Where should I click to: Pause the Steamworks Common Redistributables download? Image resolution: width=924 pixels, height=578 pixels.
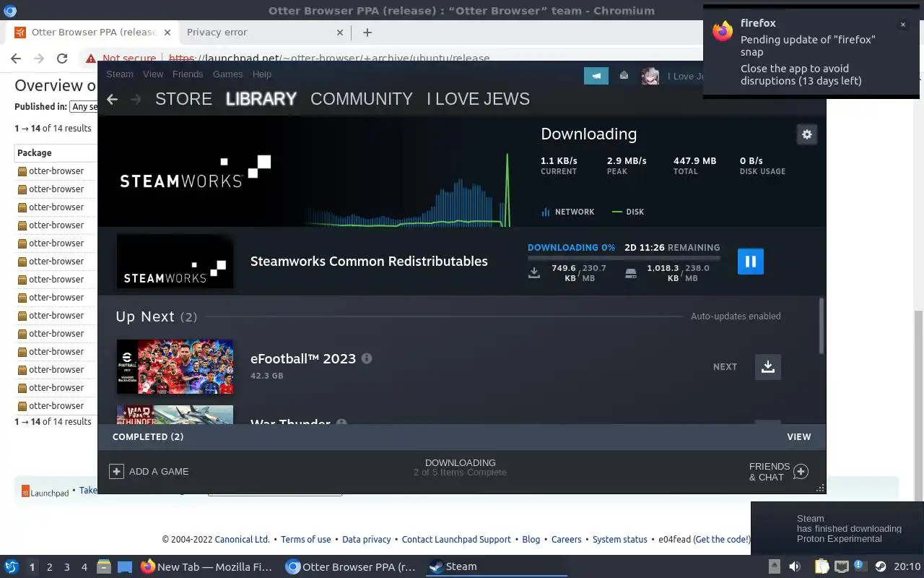coord(750,262)
